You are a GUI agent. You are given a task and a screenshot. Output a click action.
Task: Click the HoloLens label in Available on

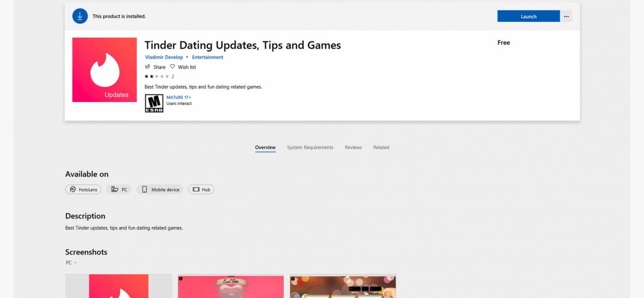[x=88, y=190]
